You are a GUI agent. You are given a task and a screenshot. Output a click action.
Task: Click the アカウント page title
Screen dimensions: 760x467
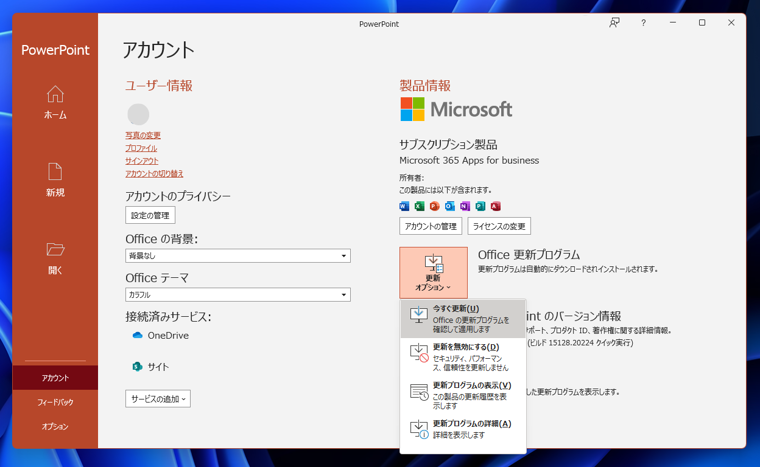click(x=158, y=50)
